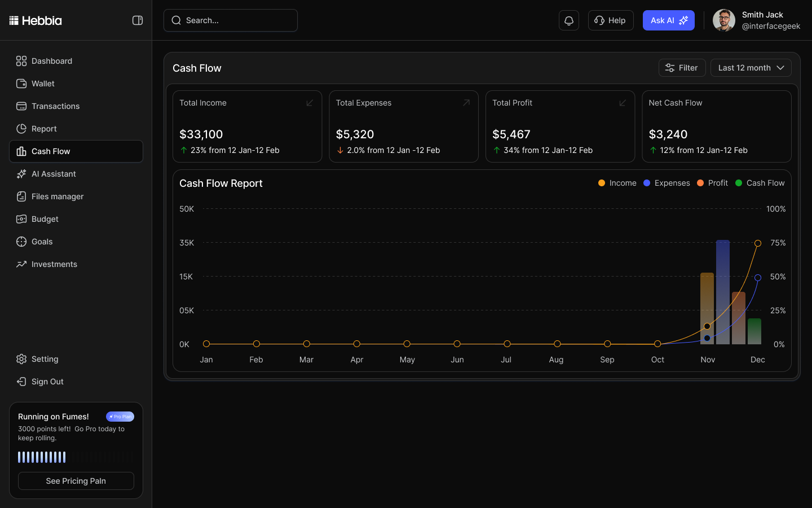Click the AI Assistant sparkle icon
The width and height of the screenshot is (812, 508).
pyautogui.click(x=21, y=174)
